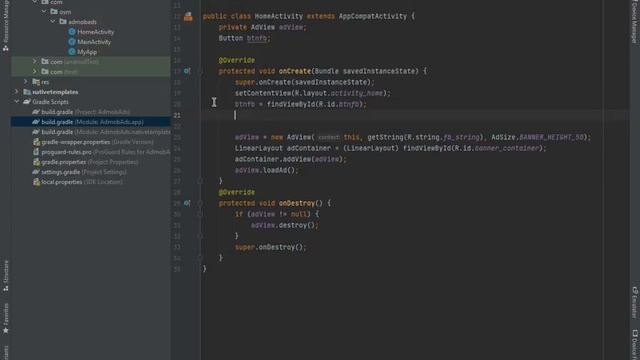This screenshot has width=640, height=360.
Task: Click fold marker at onCreate closing brace
Action: [x=200, y=181]
